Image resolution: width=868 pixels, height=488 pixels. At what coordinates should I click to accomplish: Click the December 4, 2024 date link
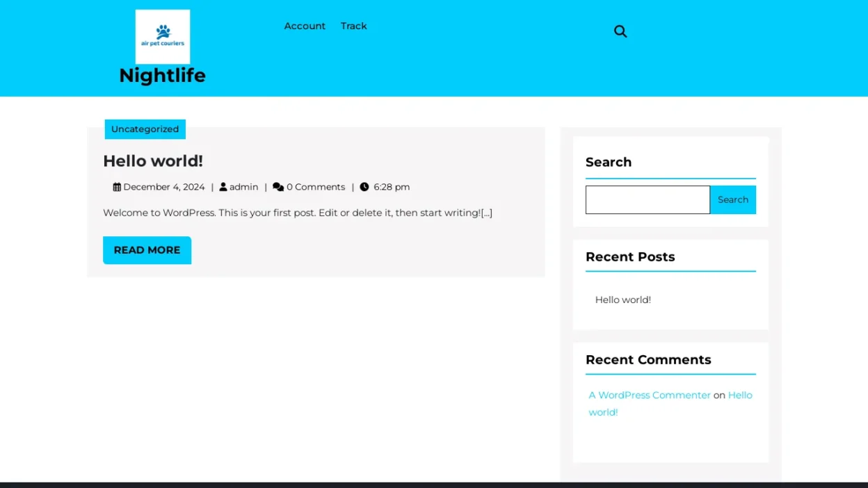click(x=164, y=187)
